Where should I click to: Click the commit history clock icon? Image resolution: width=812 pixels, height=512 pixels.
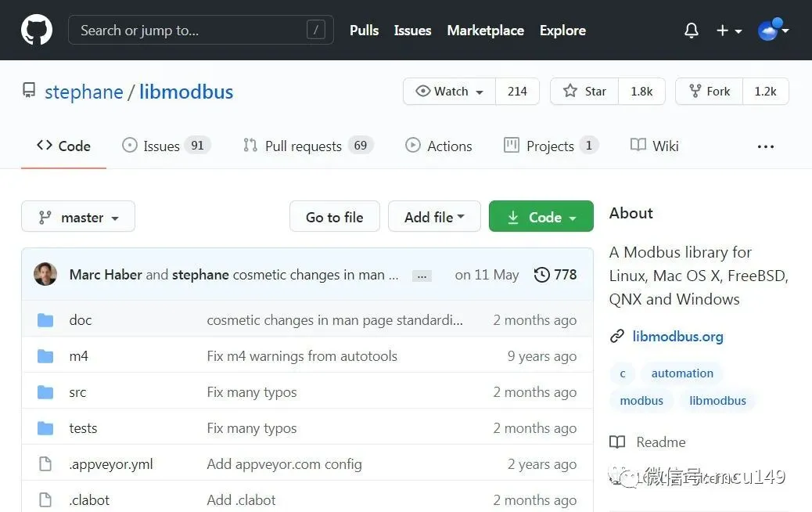click(541, 275)
